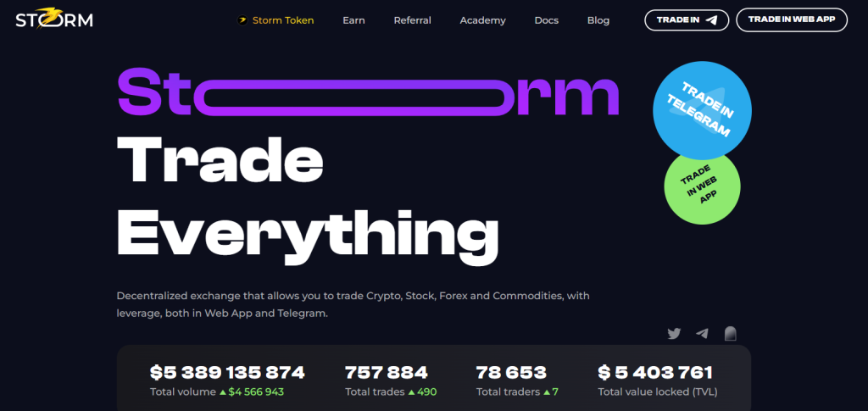Viewport: 868px width, 411px height.
Task: Click the Trade In Telegram header button
Action: 687,19
